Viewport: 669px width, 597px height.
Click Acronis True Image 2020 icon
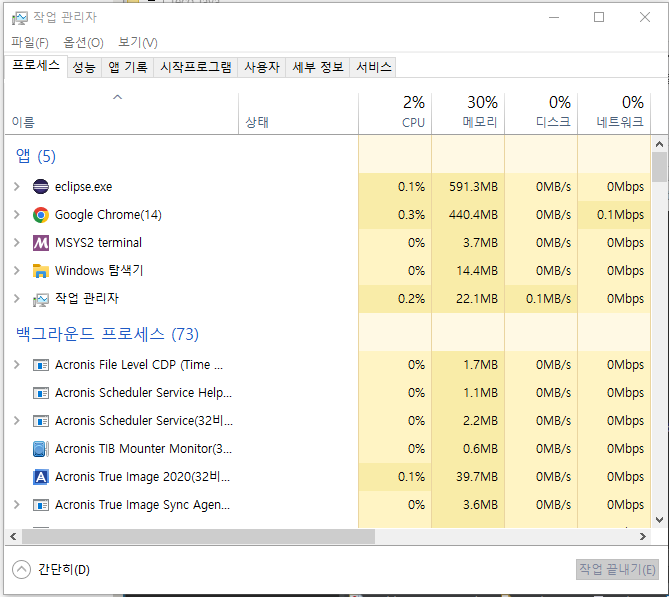(x=41, y=477)
